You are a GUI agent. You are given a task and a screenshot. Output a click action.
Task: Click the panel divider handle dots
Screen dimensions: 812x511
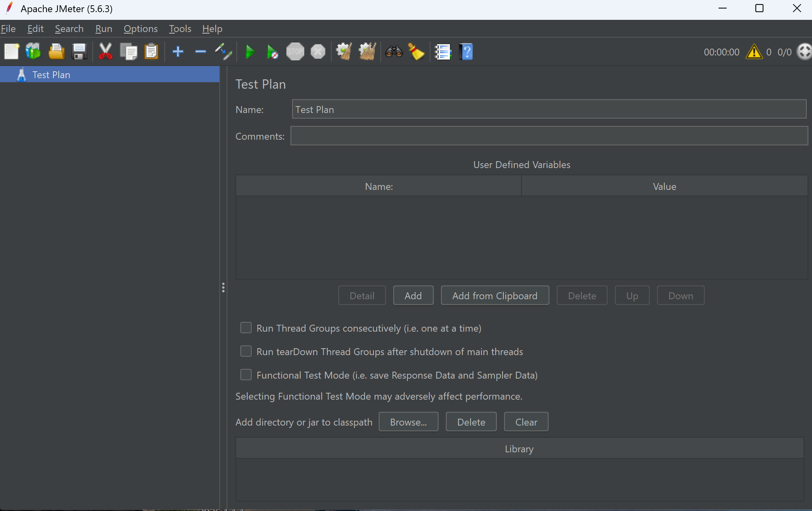pos(223,287)
